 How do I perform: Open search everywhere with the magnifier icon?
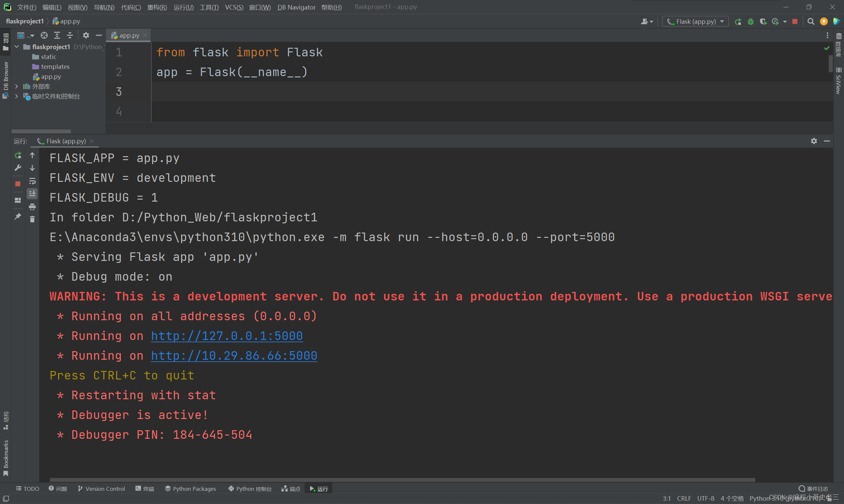pos(811,21)
